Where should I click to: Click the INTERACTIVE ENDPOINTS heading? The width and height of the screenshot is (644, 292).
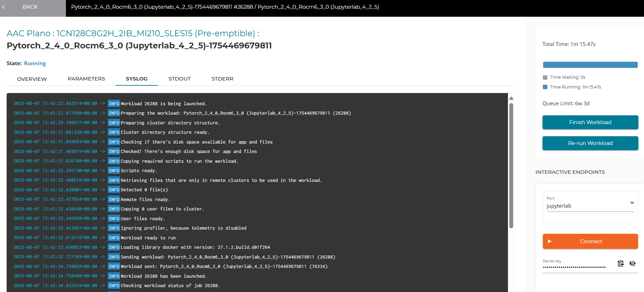coord(570,172)
